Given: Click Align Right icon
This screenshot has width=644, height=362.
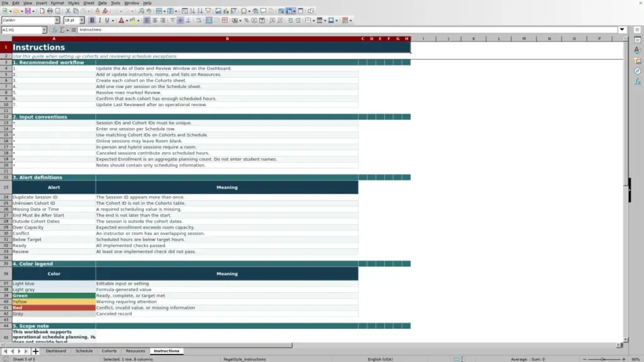Looking at the screenshot, I should [x=163, y=20].
